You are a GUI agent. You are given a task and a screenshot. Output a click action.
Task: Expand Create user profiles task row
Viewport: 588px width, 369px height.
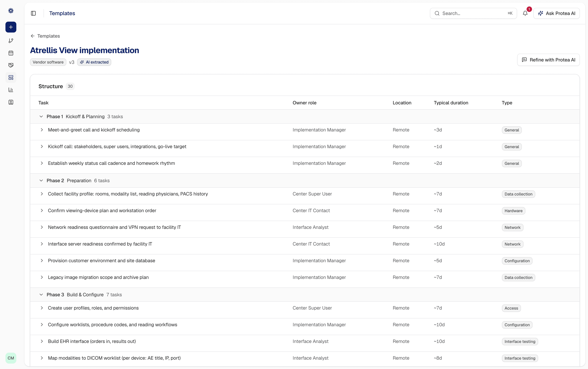[x=42, y=308]
